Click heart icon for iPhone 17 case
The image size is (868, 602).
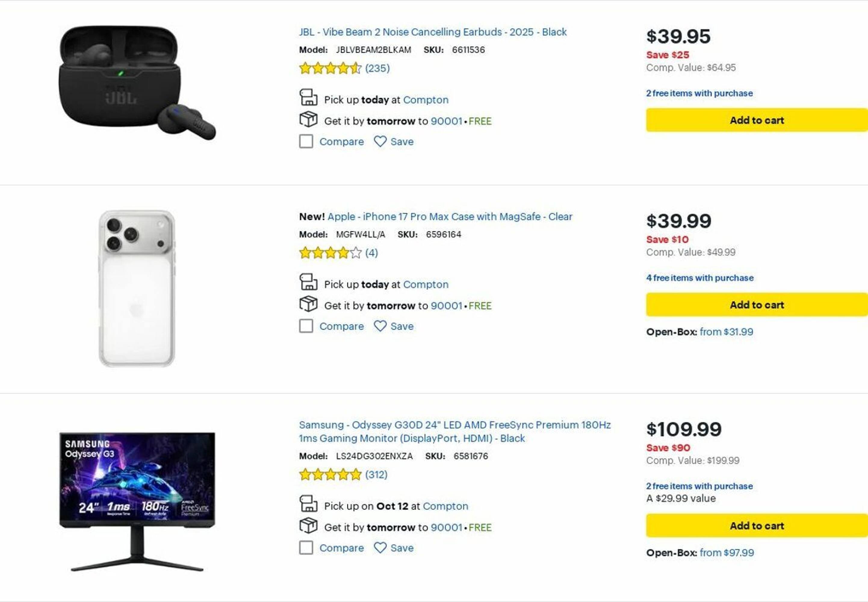click(x=380, y=326)
